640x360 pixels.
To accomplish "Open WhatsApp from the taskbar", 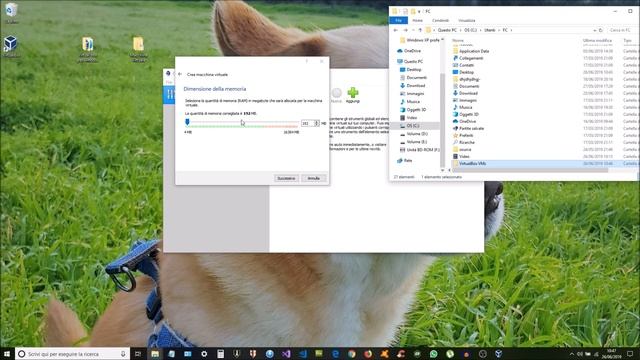I will [x=433, y=354].
